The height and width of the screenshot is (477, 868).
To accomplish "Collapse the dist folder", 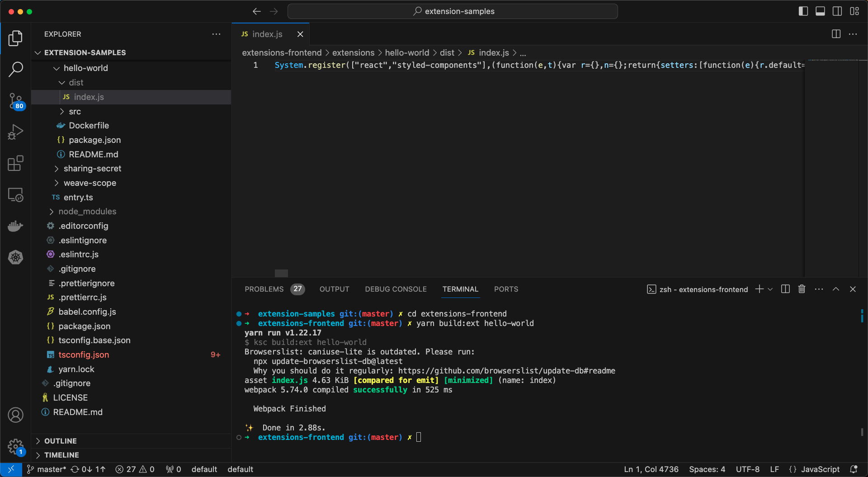I will click(131, 82).
